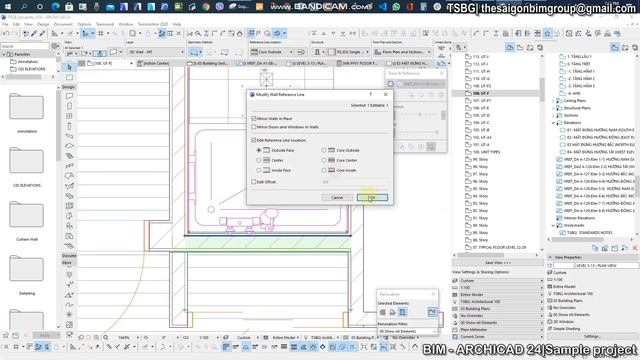640x360 pixels.
Task: Collapse the Worksheets tree node
Action: tap(554, 225)
